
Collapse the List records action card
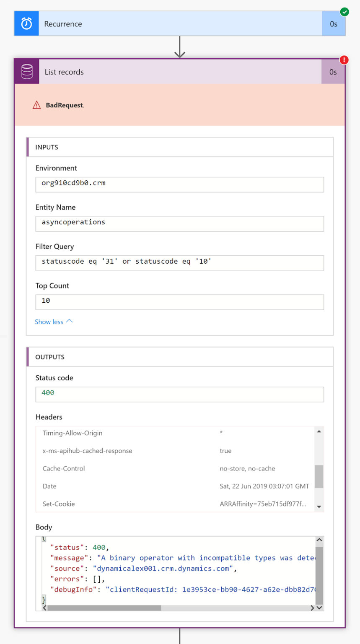[x=168, y=72]
